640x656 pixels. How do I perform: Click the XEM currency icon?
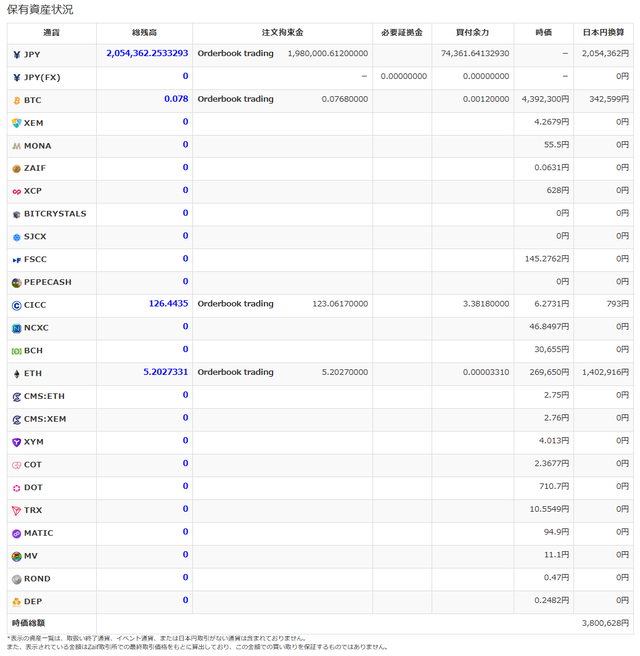(16, 123)
